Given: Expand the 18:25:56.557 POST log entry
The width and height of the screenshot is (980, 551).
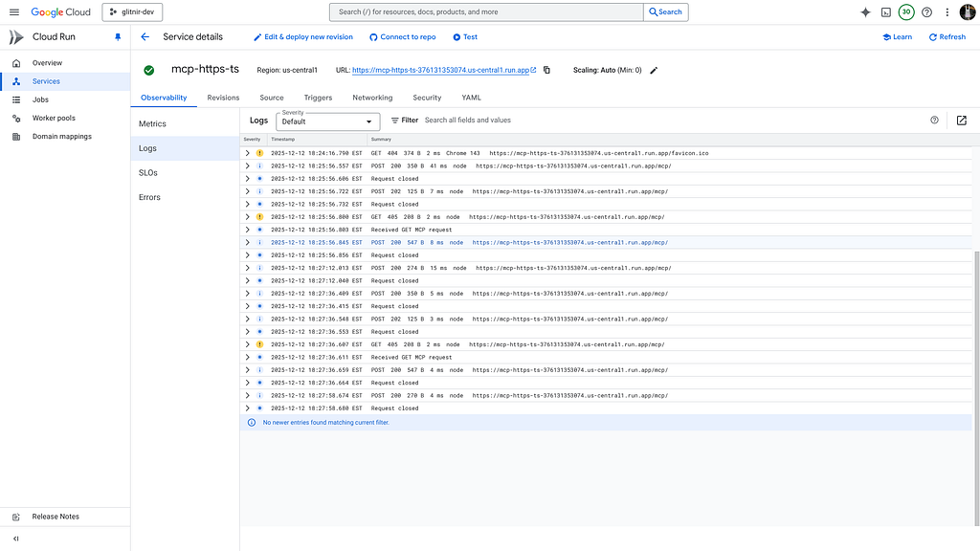Looking at the screenshot, I should (248, 166).
